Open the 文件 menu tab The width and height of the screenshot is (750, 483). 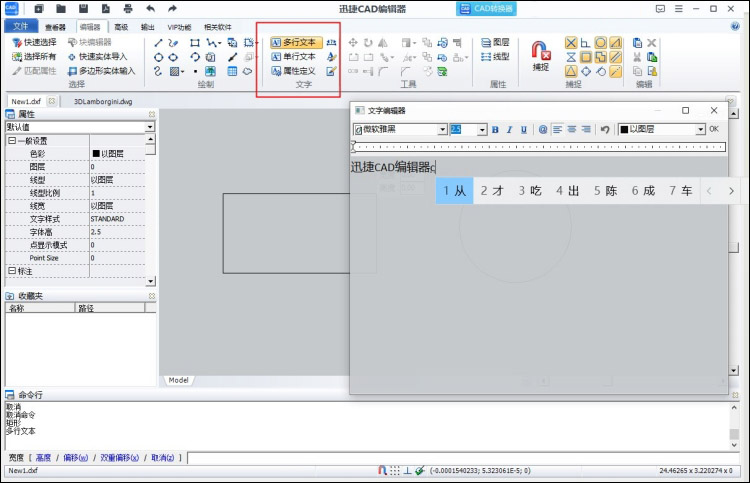coord(21,26)
